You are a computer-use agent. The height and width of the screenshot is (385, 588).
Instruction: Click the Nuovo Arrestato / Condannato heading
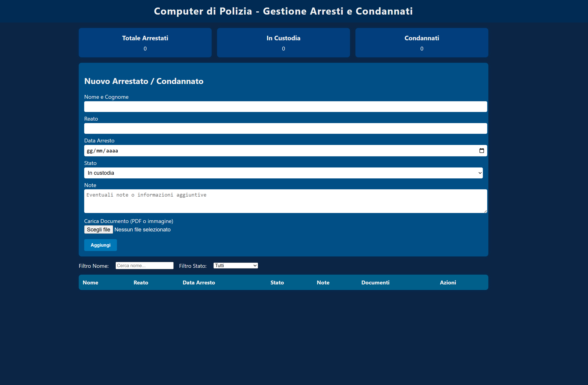point(144,81)
